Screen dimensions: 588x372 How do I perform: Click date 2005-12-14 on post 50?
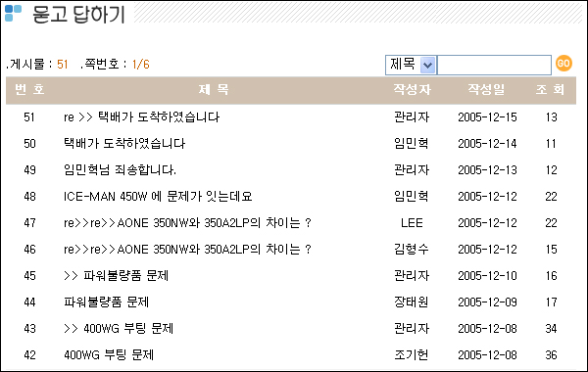(x=487, y=144)
